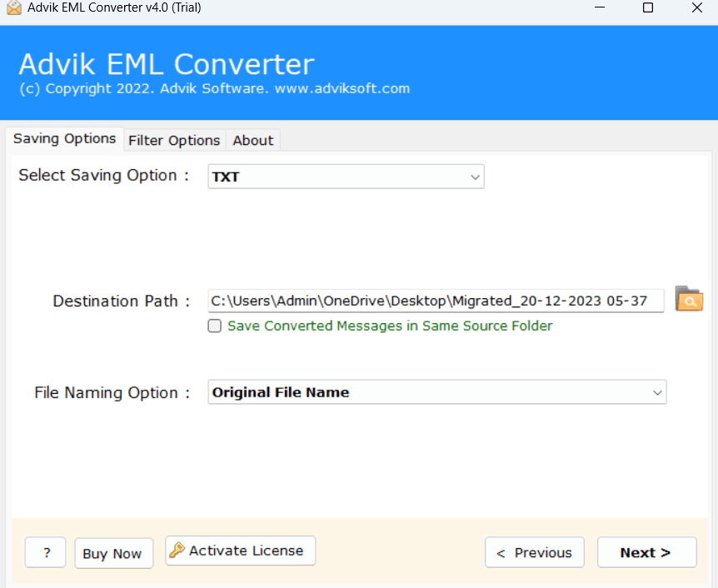
Task: Browse for destination folder icon
Action: coord(689,298)
